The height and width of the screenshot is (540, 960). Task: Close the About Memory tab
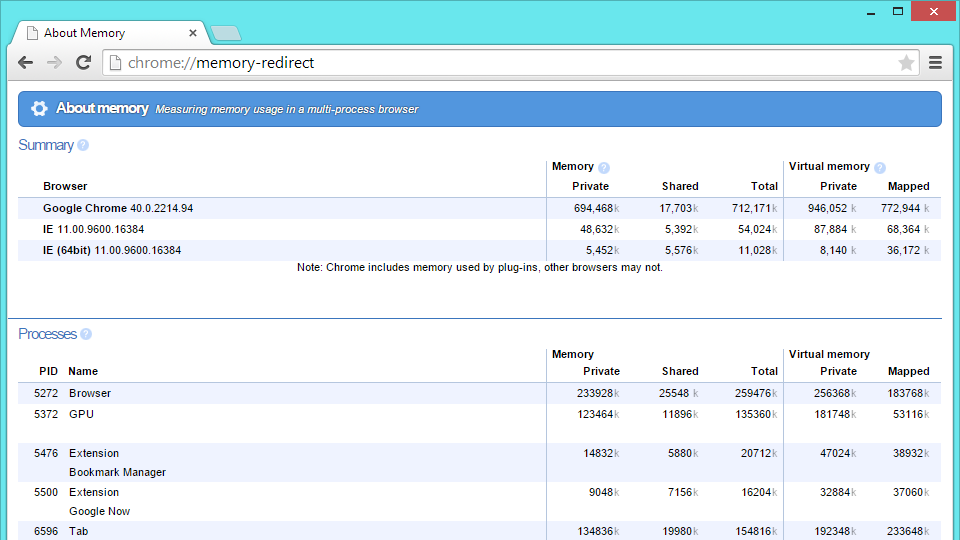(x=194, y=33)
